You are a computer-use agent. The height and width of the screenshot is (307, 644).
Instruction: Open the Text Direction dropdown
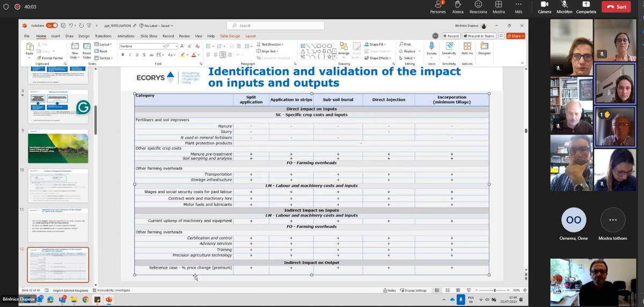pyautogui.click(x=271, y=45)
